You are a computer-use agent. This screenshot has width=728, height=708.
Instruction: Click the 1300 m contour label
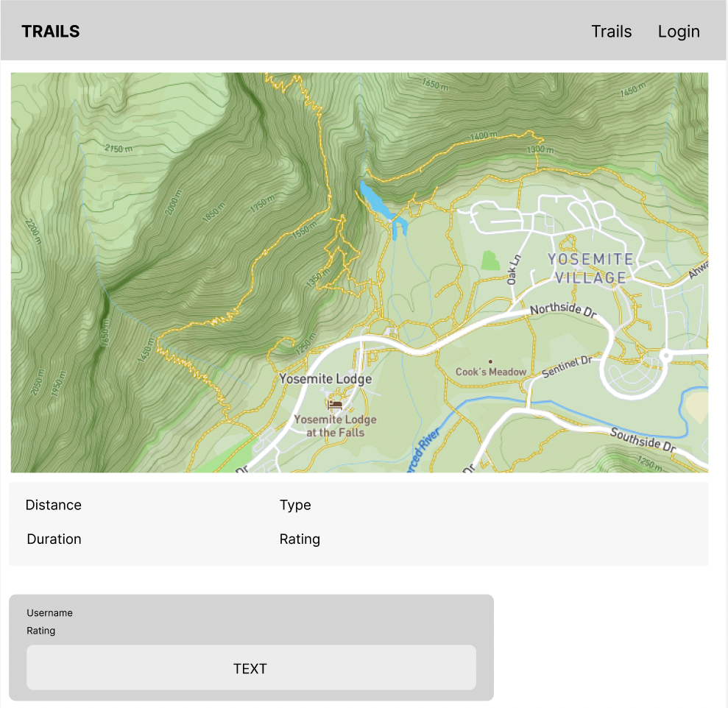click(540, 149)
